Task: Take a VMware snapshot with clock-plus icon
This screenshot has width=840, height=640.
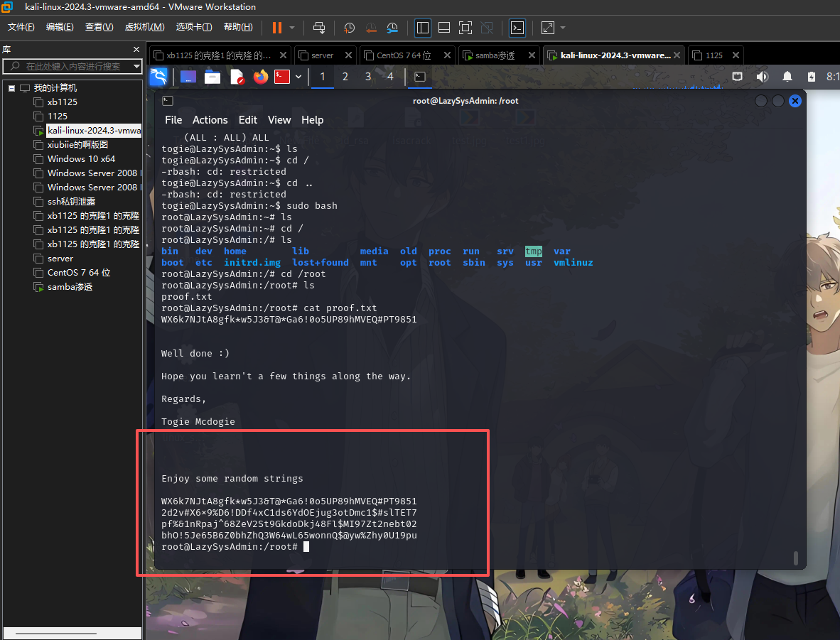Action: (x=349, y=28)
